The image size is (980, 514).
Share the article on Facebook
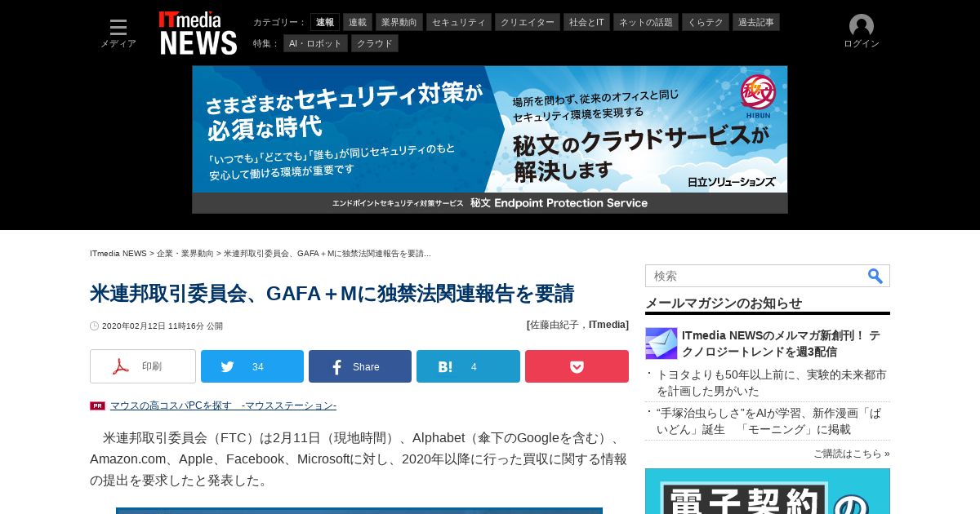click(x=360, y=366)
